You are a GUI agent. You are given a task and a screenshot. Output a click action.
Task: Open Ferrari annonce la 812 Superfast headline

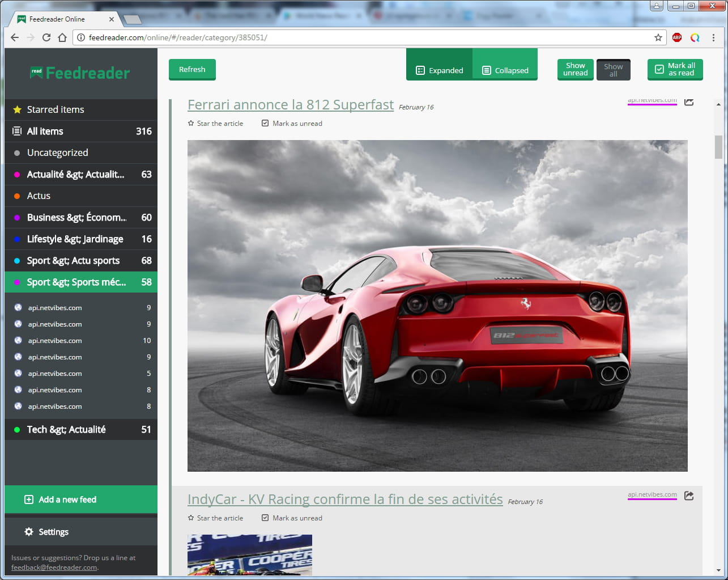pyautogui.click(x=291, y=105)
